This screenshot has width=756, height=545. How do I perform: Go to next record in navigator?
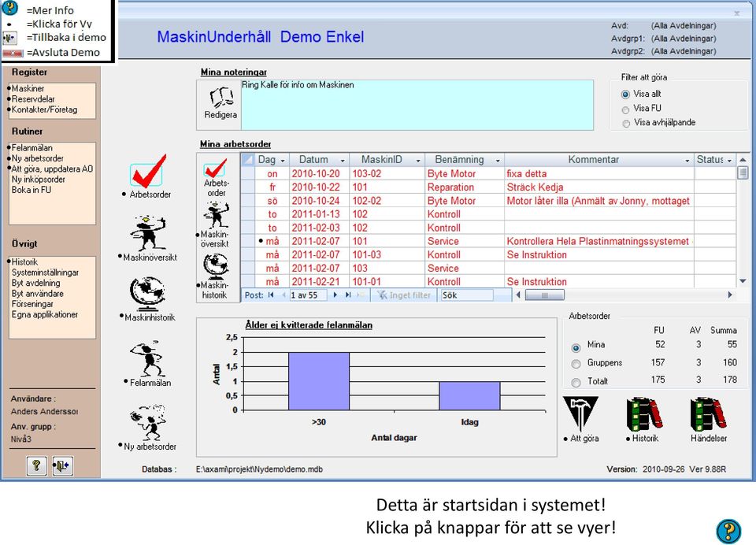[x=335, y=295]
